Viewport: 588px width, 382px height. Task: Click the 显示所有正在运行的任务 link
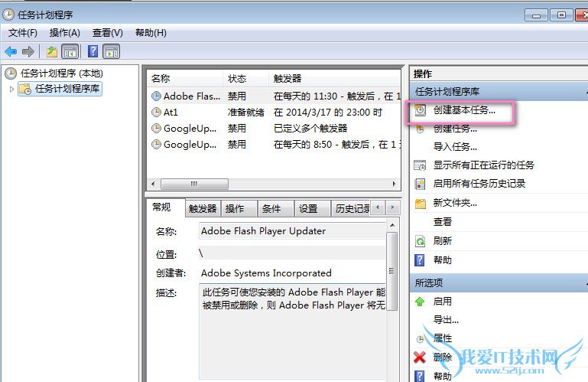click(x=484, y=165)
